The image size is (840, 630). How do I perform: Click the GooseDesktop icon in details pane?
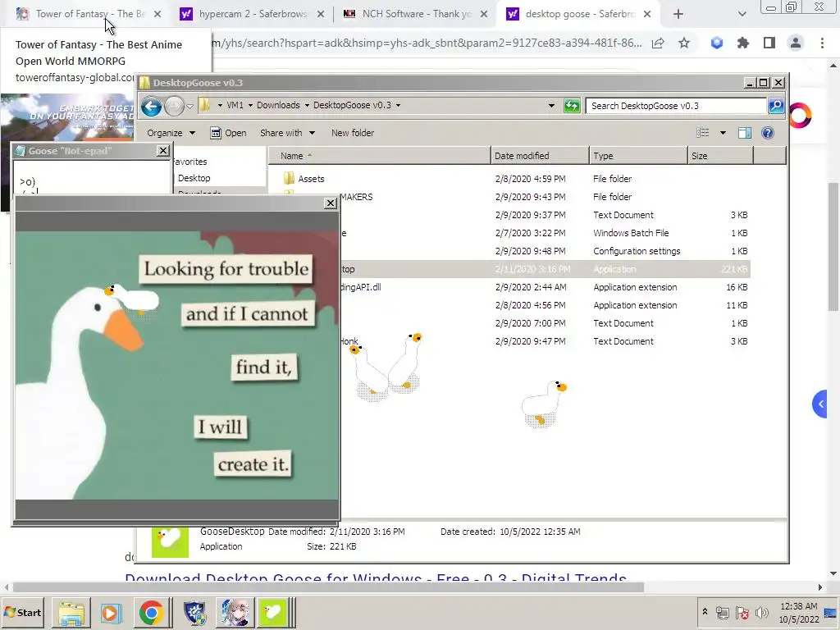[171, 542]
